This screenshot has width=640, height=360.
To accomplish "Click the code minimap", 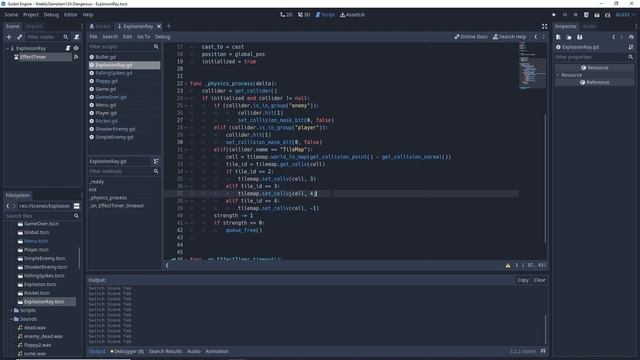I will 532,66.
